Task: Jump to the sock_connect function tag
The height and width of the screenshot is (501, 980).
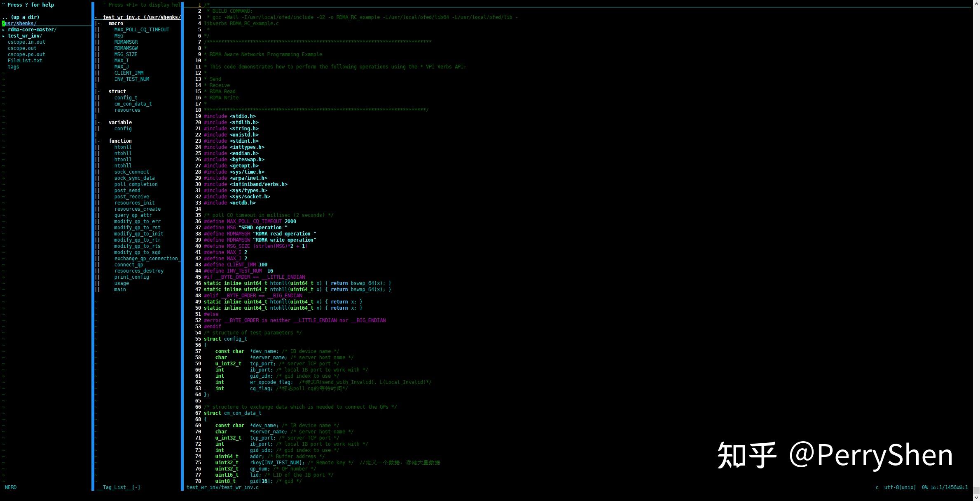Action: (132, 172)
